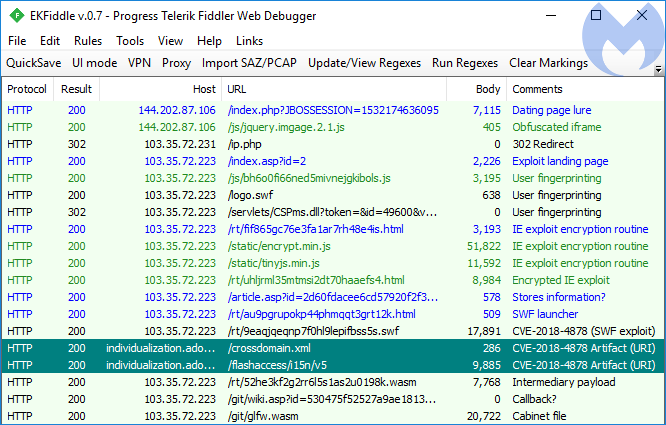The width and height of the screenshot is (666, 425).
Task: Click the 302 Redirect comment
Action: [543, 144]
